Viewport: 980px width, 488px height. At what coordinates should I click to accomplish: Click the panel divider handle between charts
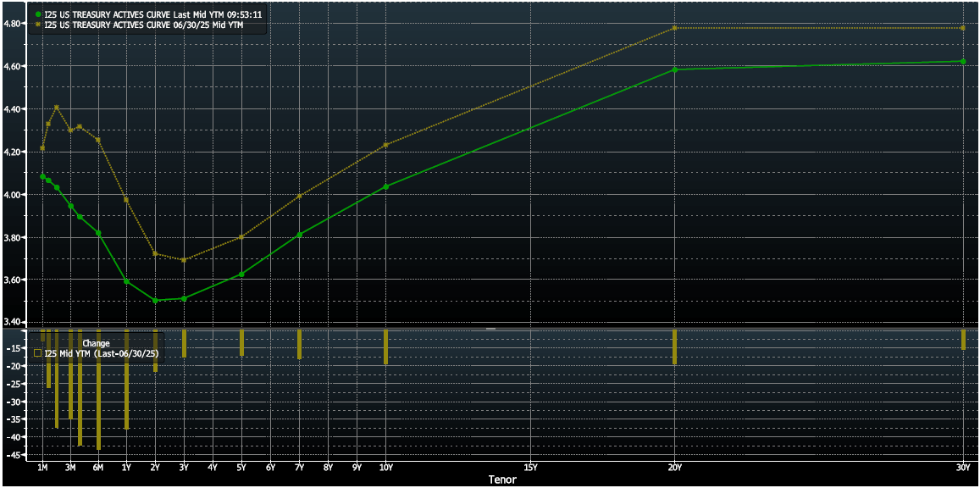pos(490,328)
